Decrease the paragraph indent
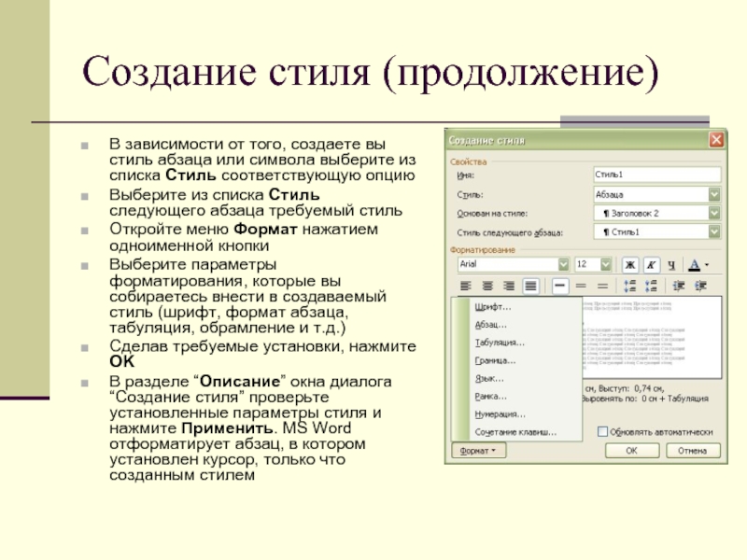This screenshot has height=560, width=747. click(x=679, y=286)
